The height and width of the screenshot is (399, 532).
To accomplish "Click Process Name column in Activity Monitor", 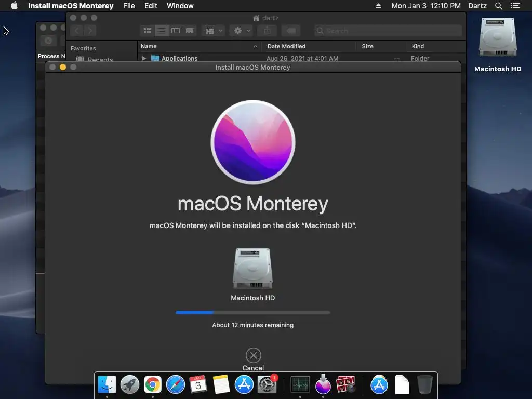I will click(51, 56).
